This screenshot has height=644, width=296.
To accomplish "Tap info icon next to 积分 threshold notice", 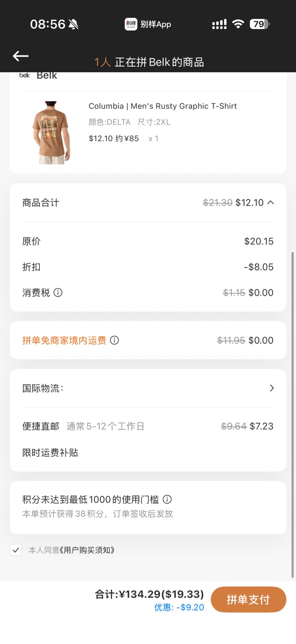I will (167, 499).
